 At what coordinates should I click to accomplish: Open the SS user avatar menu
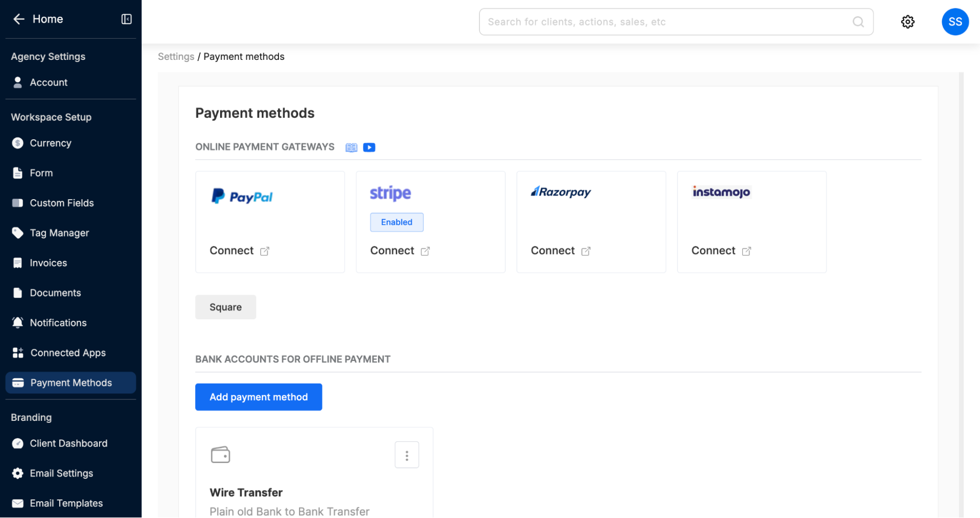955,22
